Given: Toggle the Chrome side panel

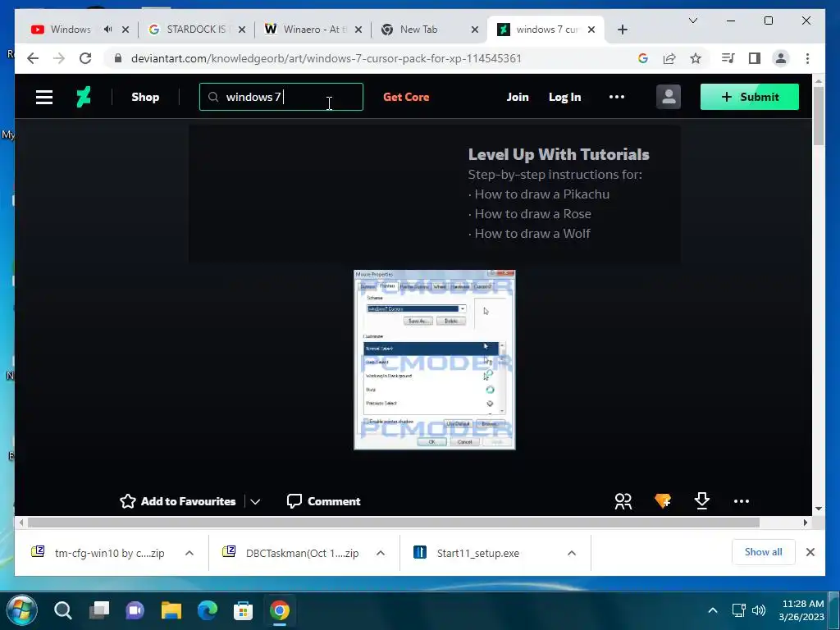Looking at the screenshot, I should [x=755, y=58].
